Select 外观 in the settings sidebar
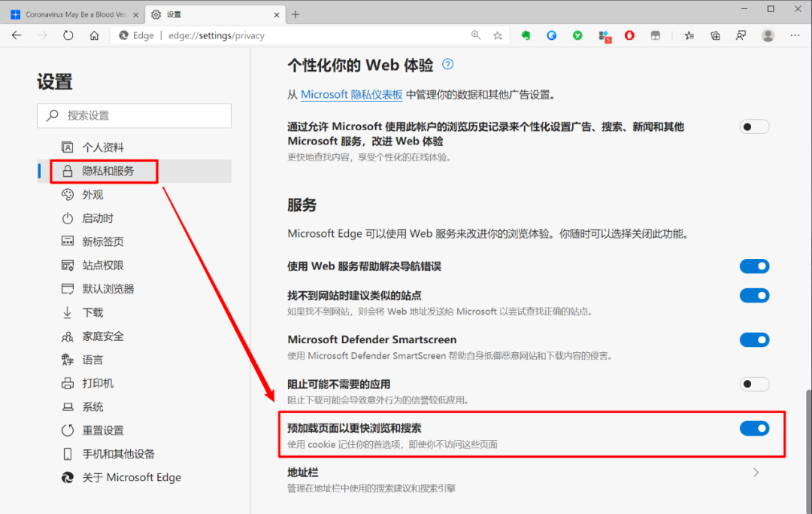812x514 pixels. tap(92, 194)
